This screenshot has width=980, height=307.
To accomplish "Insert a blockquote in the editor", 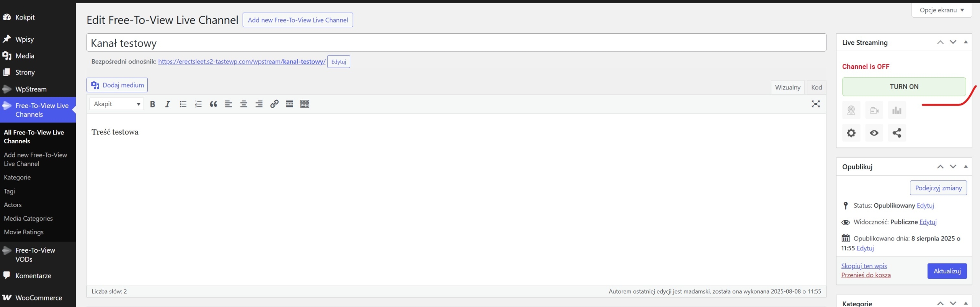I will tap(213, 104).
